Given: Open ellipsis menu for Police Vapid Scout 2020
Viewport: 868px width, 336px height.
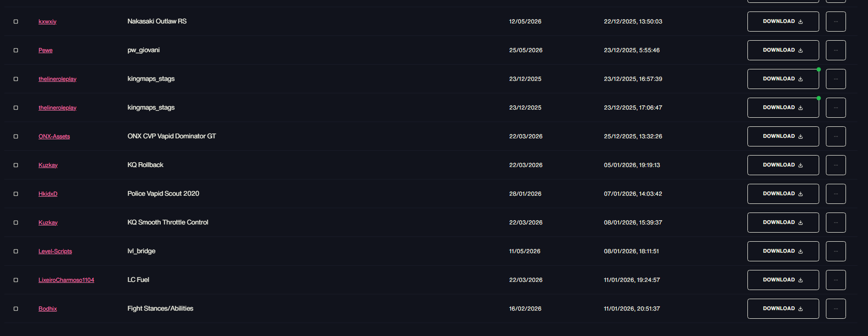Looking at the screenshot, I should pos(835,194).
